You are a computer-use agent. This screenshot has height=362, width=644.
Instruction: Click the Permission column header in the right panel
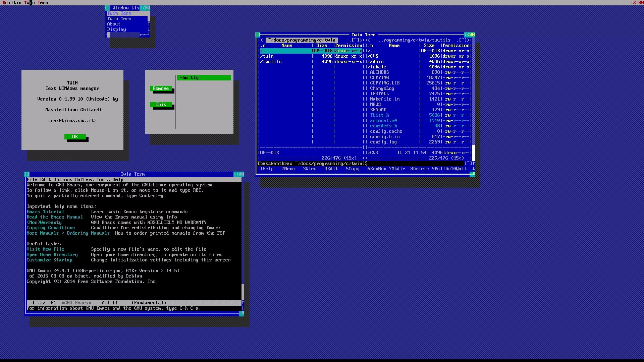point(456,45)
